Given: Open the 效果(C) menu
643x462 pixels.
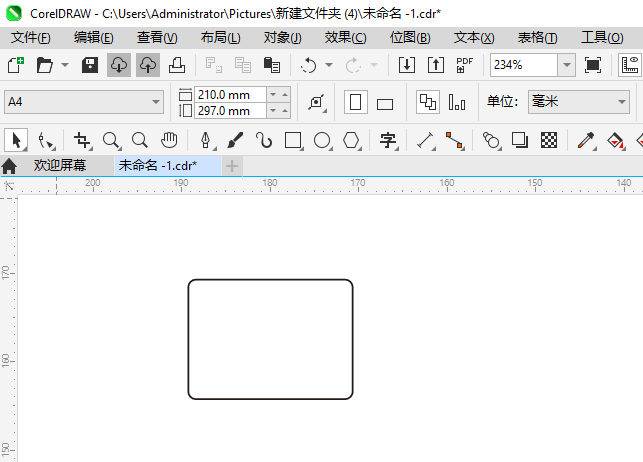Looking at the screenshot, I should [346, 38].
